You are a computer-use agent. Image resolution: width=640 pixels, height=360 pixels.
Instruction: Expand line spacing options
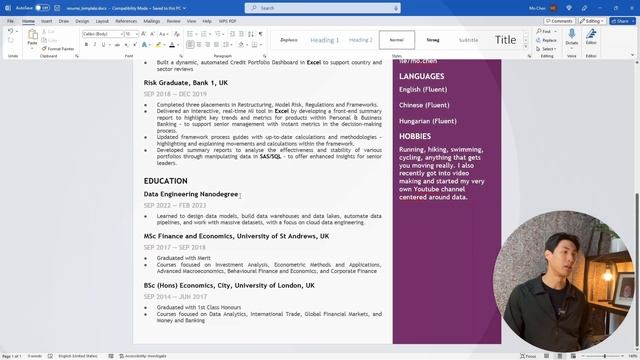pos(227,44)
